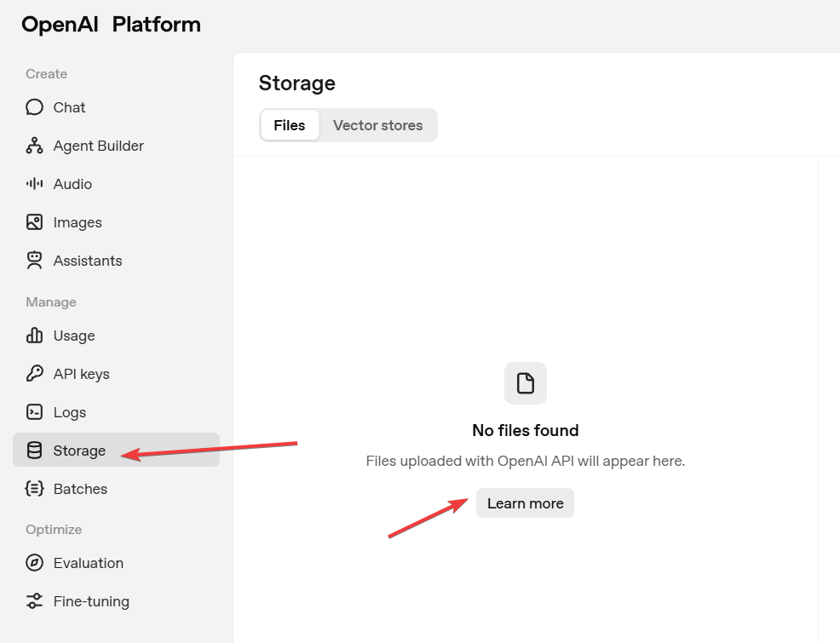This screenshot has width=840, height=643.
Task: Open Agent Builder via its node icon
Action: coord(34,146)
